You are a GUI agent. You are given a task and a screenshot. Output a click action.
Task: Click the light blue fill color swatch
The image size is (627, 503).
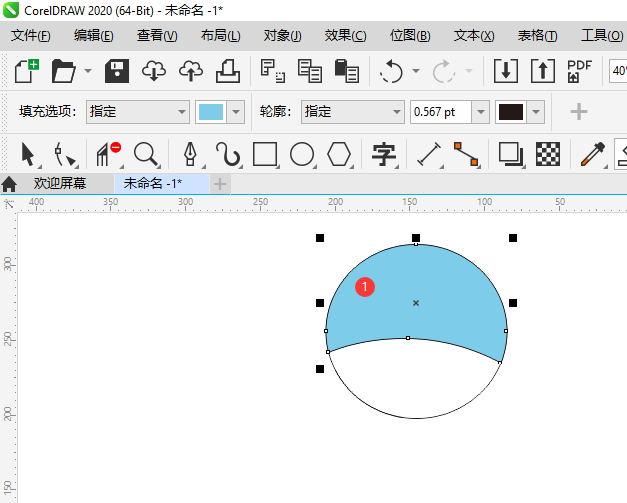[x=210, y=112]
